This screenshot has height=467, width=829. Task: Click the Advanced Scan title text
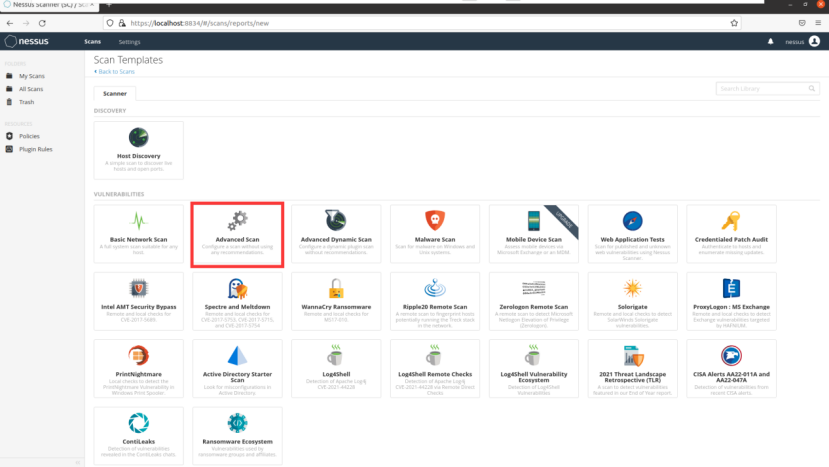[x=237, y=240]
